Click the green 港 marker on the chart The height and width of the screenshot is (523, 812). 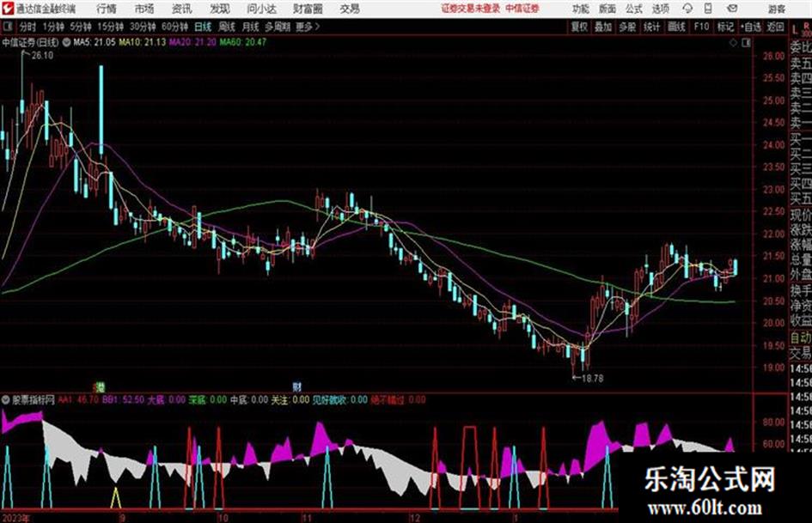pyautogui.click(x=100, y=386)
